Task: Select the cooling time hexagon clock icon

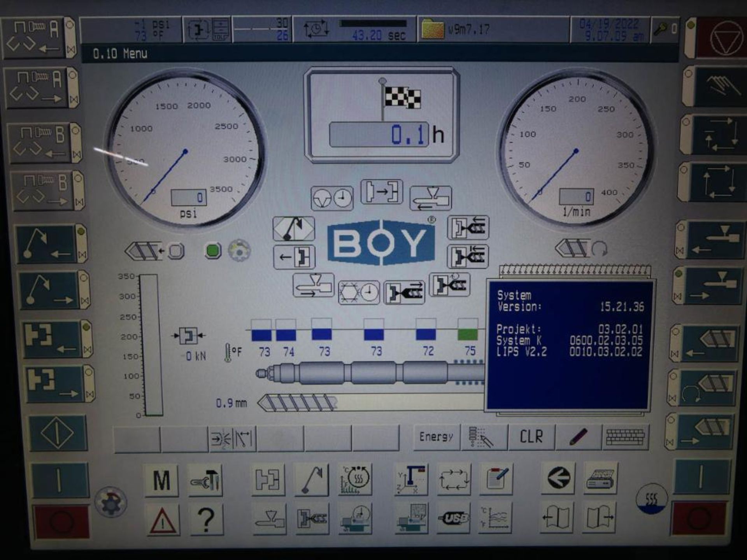Action: click(x=359, y=292)
